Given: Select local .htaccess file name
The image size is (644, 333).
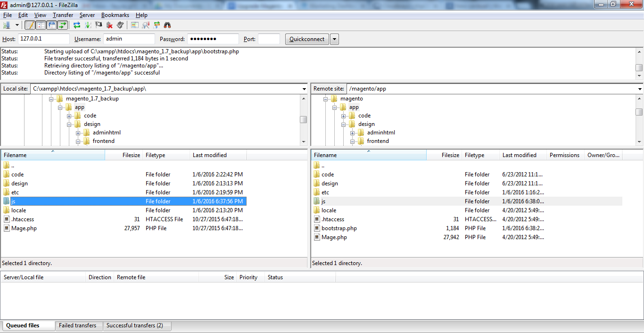Looking at the screenshot, I should point(23,219).
